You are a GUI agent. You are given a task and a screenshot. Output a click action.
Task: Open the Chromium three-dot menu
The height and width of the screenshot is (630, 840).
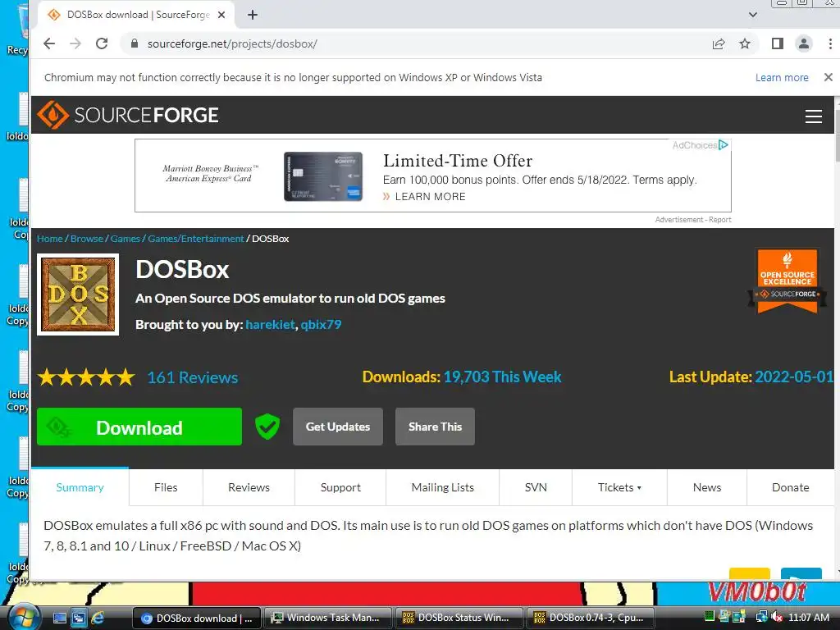830,44
